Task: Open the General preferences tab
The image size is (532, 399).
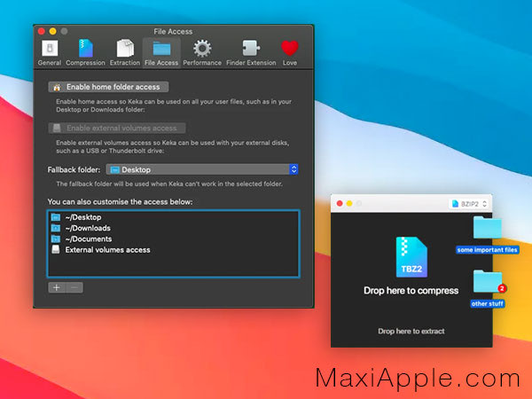Action: pyautogui.click(x=50, y=53)
